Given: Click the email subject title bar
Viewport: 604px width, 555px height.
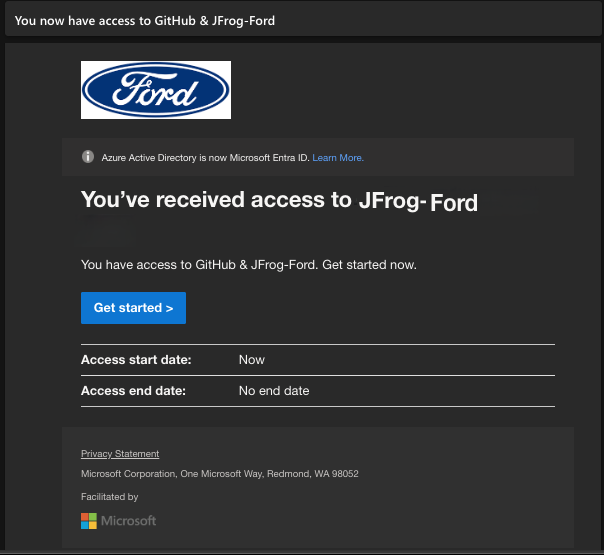Looking at the screenshot, I should pos(303,20).
